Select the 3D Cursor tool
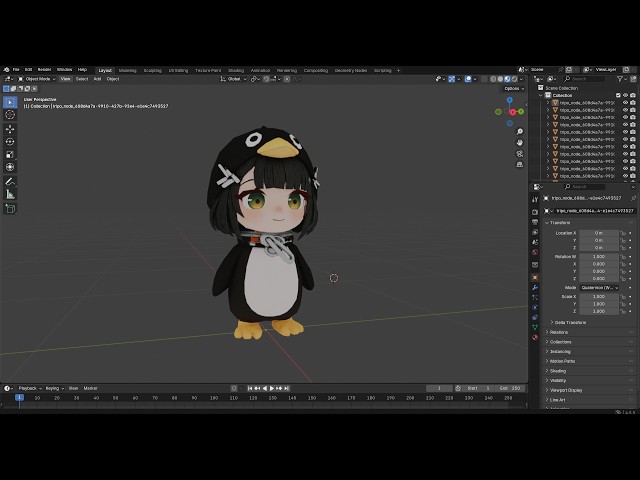The image size is (640, 480). [10, 115]
